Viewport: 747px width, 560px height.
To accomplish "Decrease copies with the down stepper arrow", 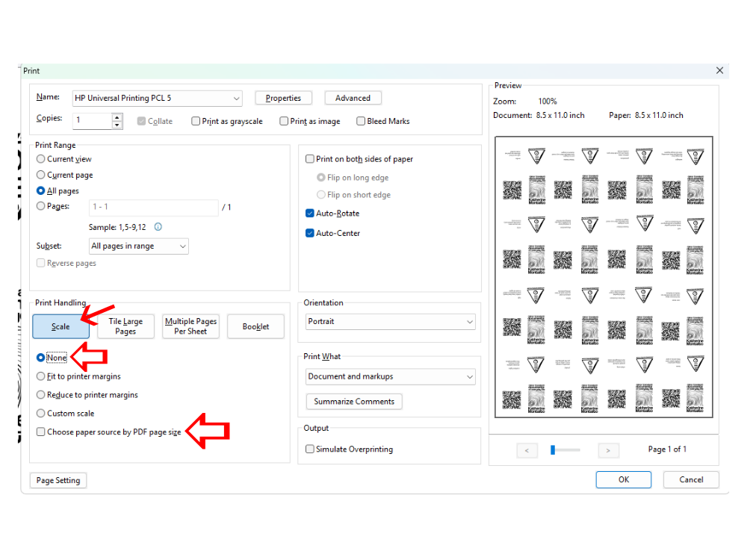I will pyautogui.click(x=117, y=125).
